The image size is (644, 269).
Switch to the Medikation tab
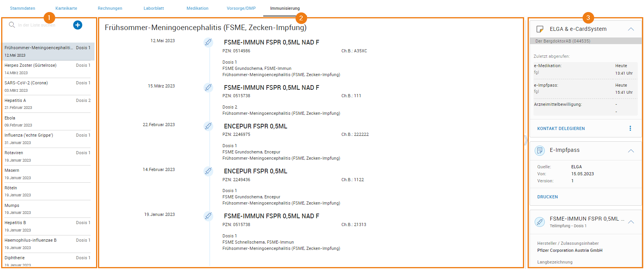coord(197,8)
